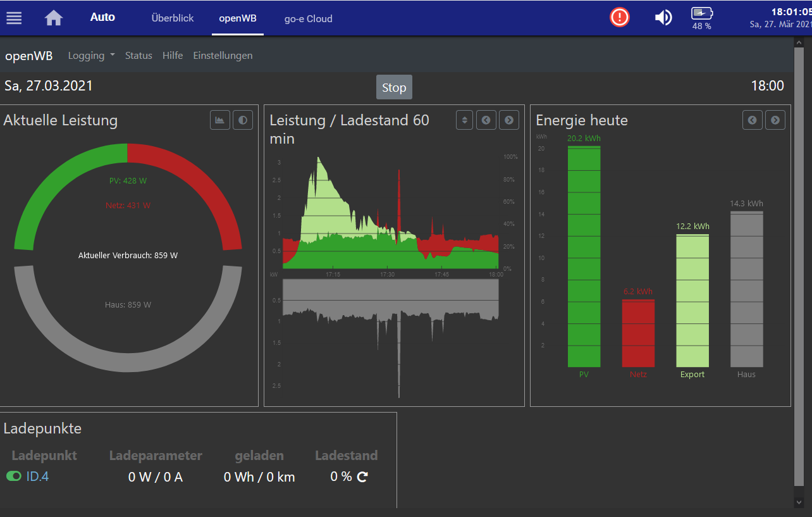The height and width of the screenshot is (517, 812).
Task: Open the Einstellungen menu
Action: coord(223,56)
